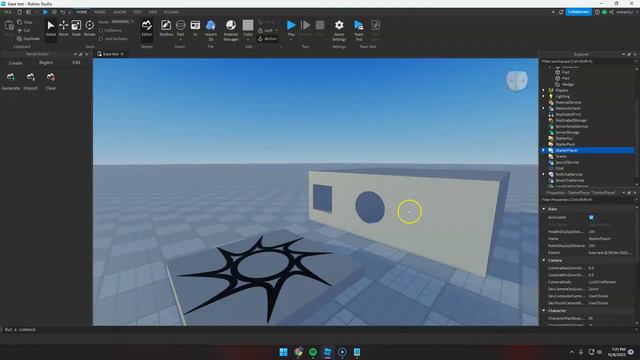
Task: Pick the Rotate tool
Action: click(89, 28)
